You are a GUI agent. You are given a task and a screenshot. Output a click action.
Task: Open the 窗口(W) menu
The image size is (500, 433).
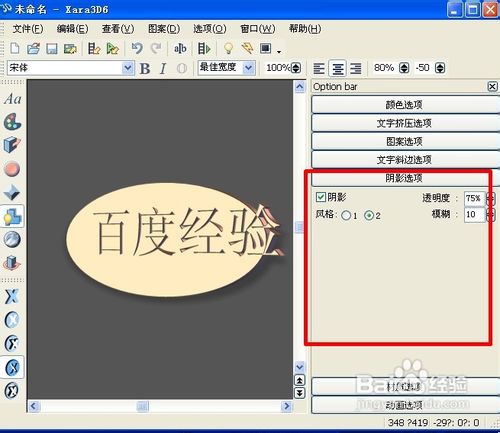point(258,29)
